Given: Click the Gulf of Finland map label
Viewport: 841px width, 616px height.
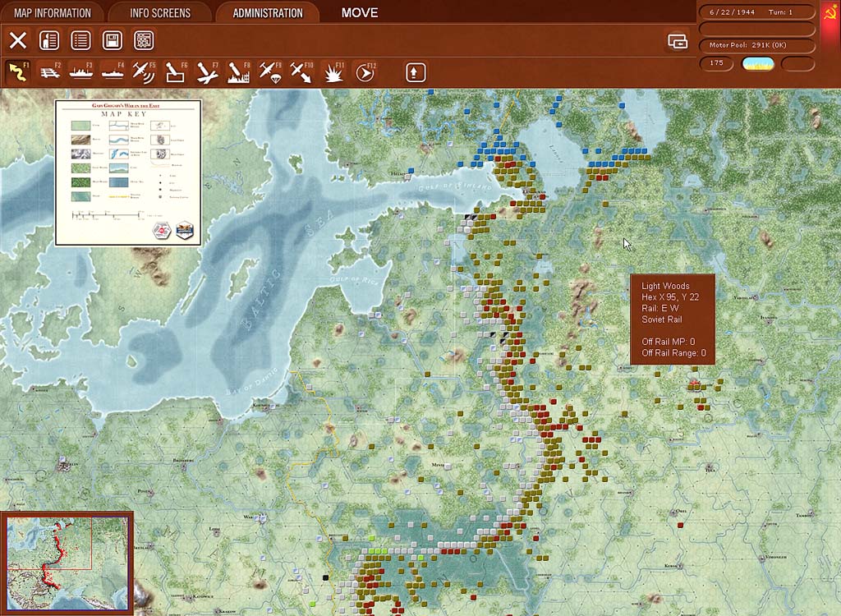Looking at the screenshot, I should tap(455, 186).
